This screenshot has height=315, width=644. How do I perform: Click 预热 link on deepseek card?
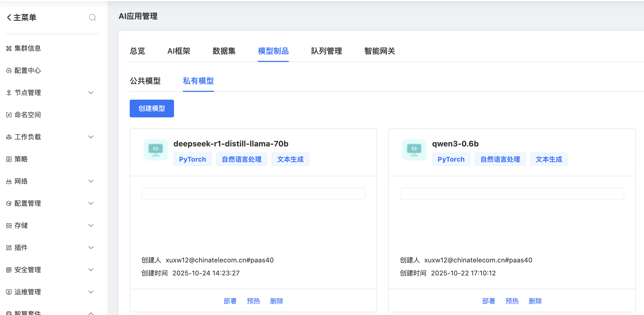(x=253, y=301)
